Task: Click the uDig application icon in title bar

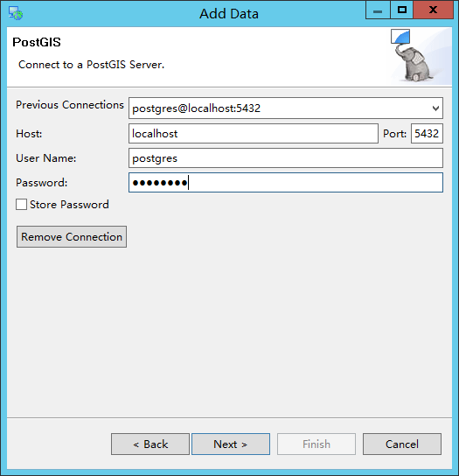Action: (x=16, y=13)
